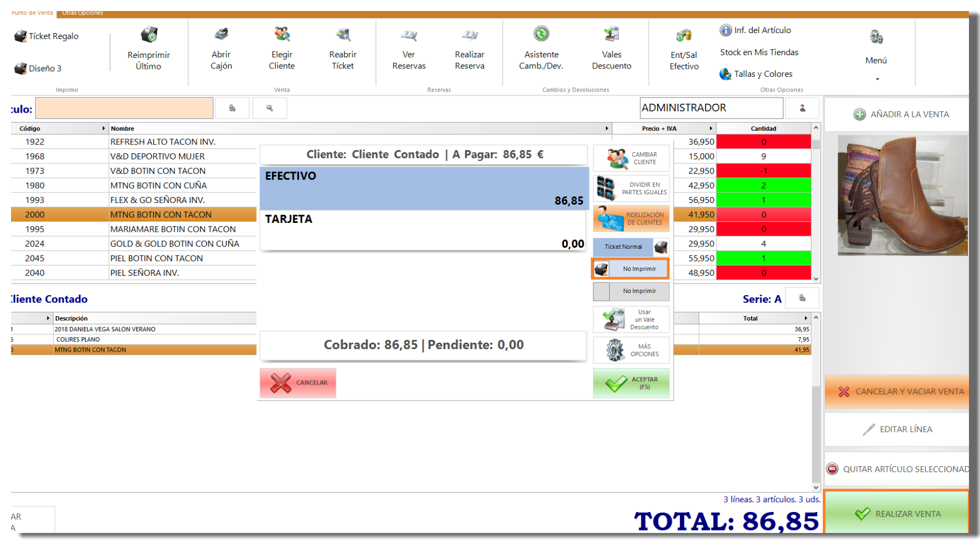
Task: Select the EFECTIVO payment row
Action: [424, 188]
